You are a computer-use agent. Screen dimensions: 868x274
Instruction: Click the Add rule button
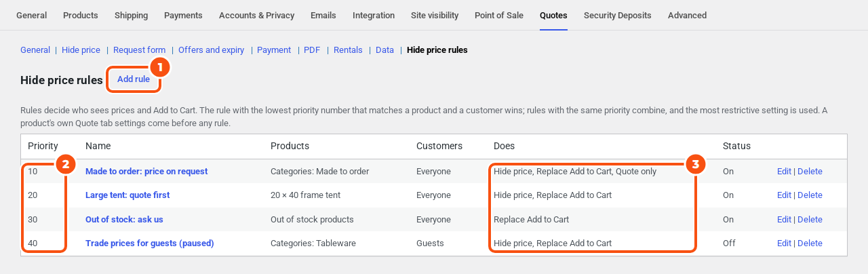coord(134,79)
